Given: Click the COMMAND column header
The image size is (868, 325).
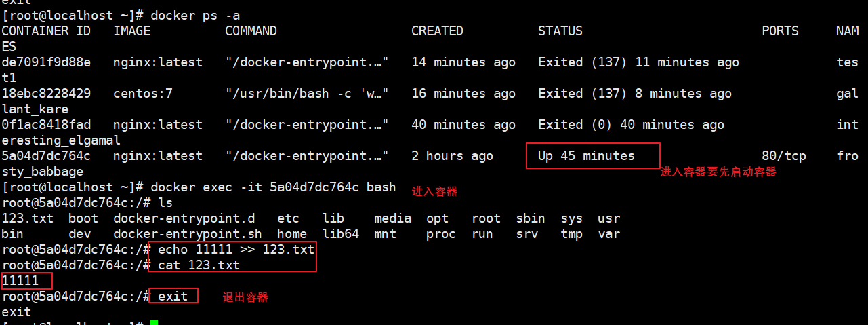Looking at the screenshot, I should (251, 31).
